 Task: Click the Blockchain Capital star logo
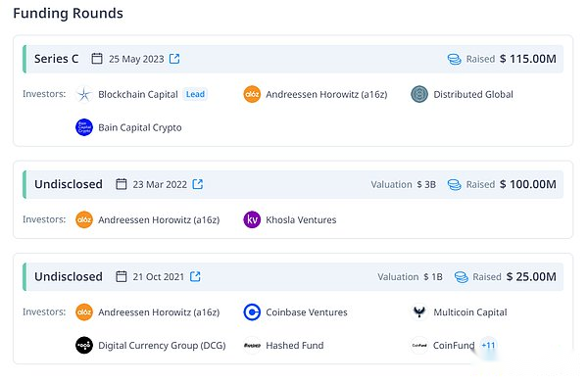point(84,94)
